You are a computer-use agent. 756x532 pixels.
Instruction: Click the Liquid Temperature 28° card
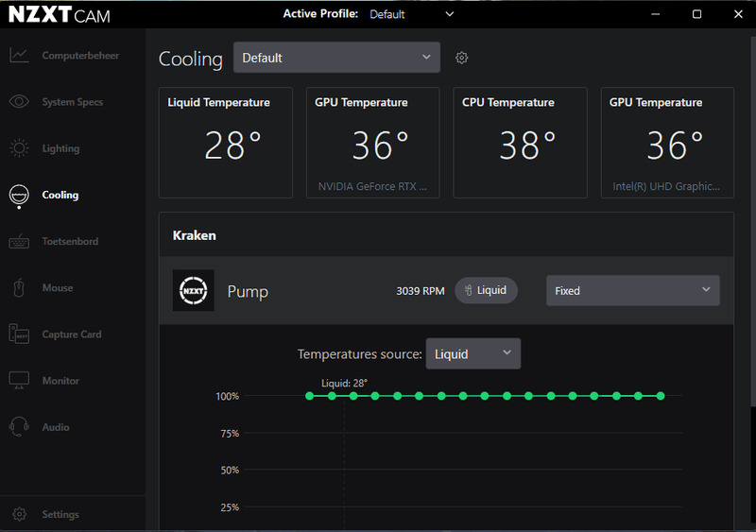(x=226, y=143)
